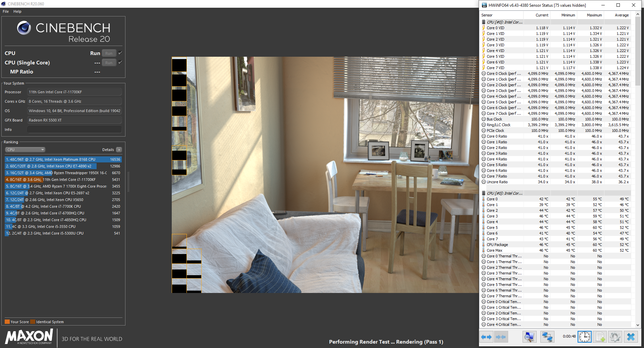The width and height of the screenshot is (644, 348).
Task: Open HWiNFO sensor settings gear icon
Action: 615,337
